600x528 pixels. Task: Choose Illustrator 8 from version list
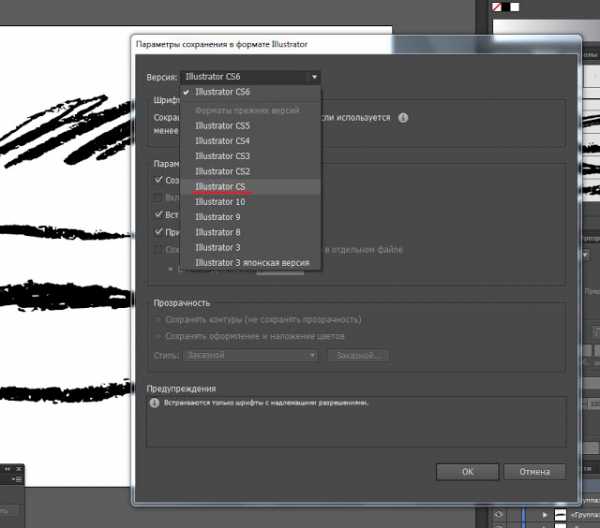(x=250, y=232)
